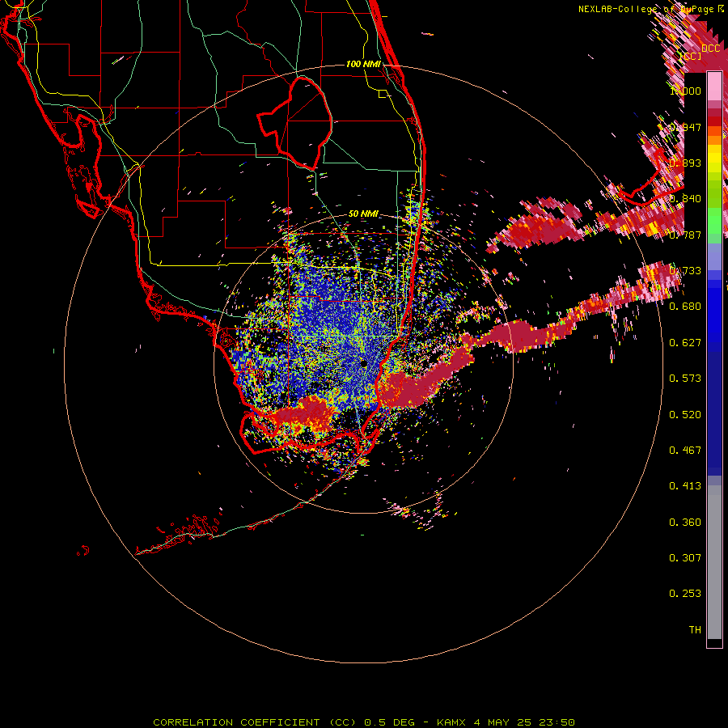This screenshot has height=728, width=728.
Task: Click the 0.733 scale value
Action: tap(685, 271)
